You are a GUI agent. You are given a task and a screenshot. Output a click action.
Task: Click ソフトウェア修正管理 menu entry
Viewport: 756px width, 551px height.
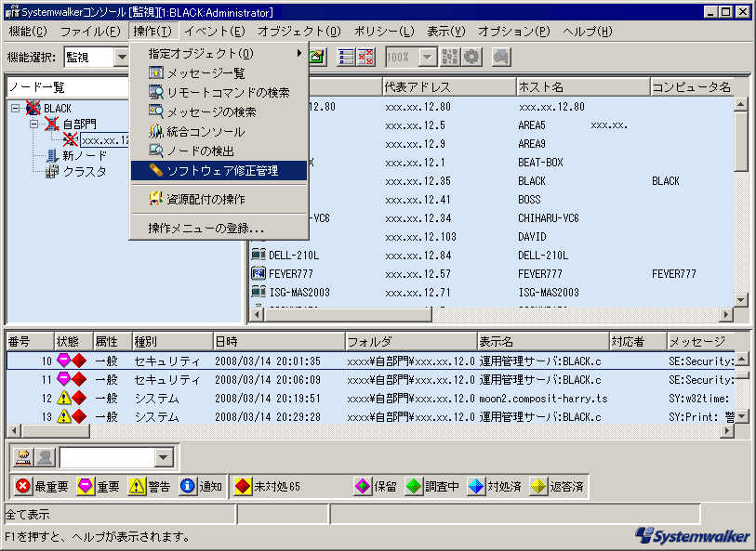pos(219,170)
